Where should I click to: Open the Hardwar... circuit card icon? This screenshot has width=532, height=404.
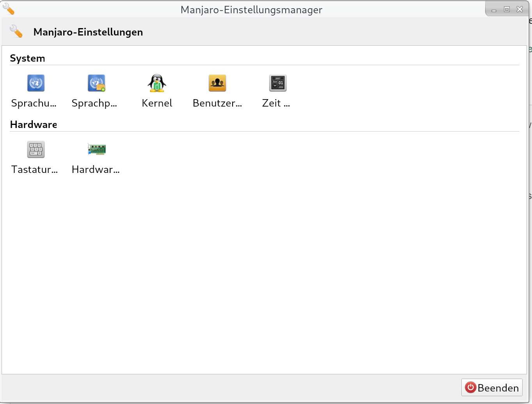click(x=96, y=149)
